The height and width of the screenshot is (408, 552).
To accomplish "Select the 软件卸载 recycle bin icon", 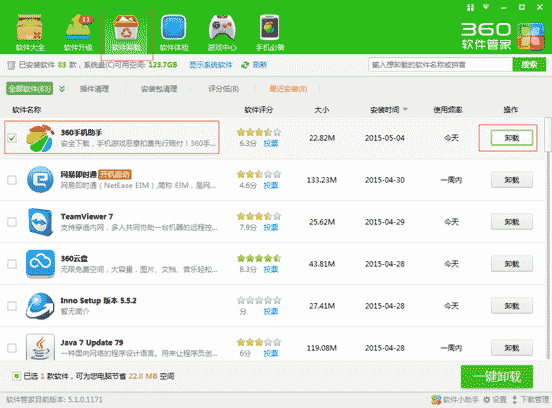I will (126, 28).
